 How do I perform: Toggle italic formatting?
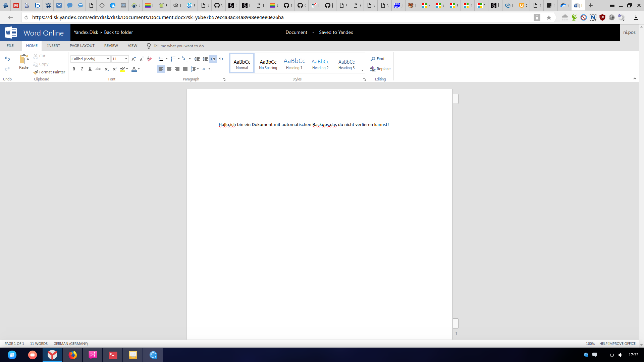click(x=82, y=69)
